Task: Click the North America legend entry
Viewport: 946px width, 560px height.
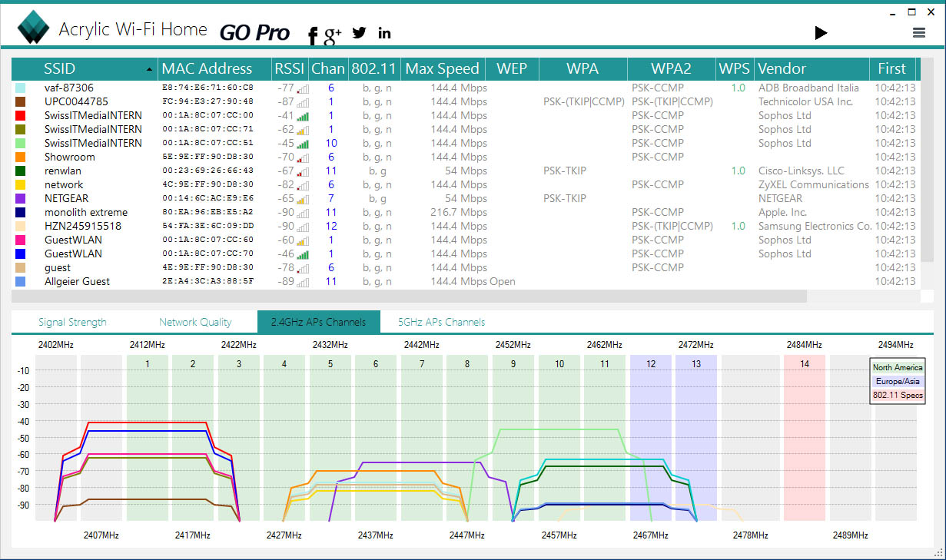Action: tap(898, 367)
